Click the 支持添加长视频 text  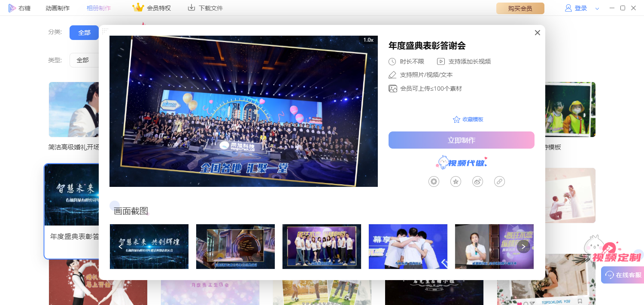tap(469, 61)
